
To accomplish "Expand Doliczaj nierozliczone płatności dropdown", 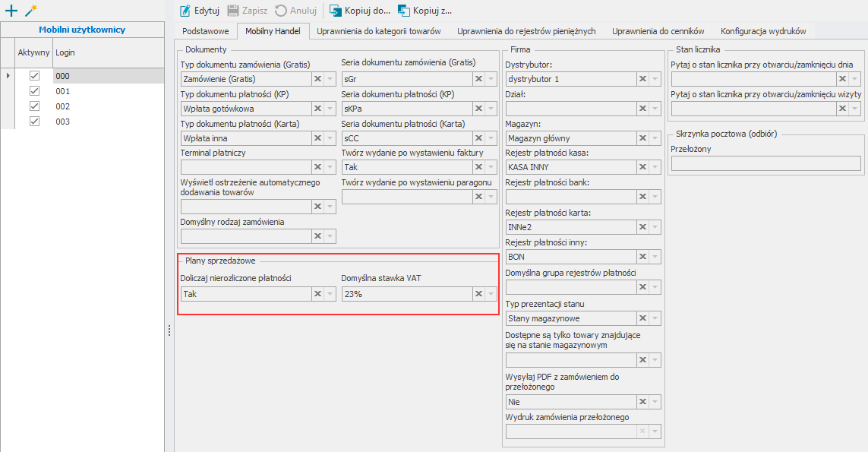I will 330,294.
